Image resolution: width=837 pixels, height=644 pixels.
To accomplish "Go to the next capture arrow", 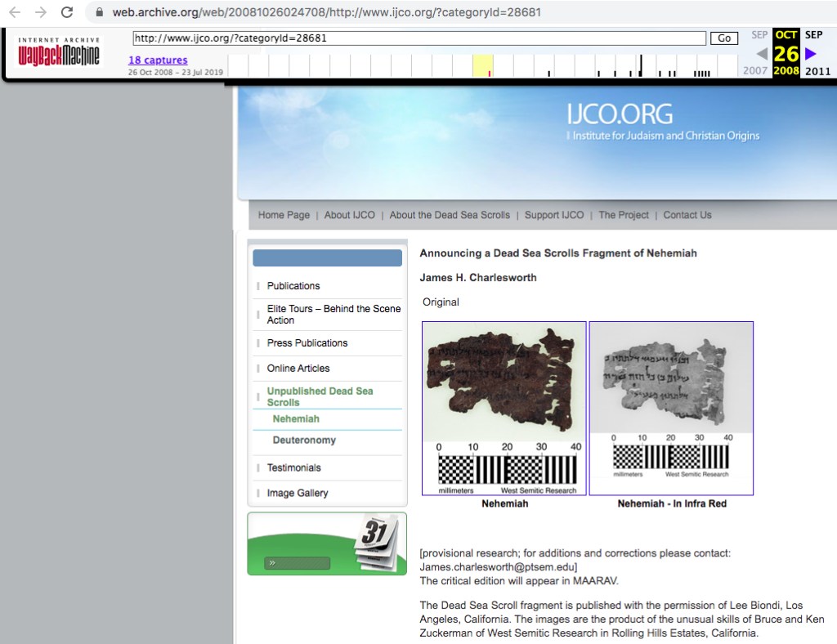I will click(x=810, y=54).
